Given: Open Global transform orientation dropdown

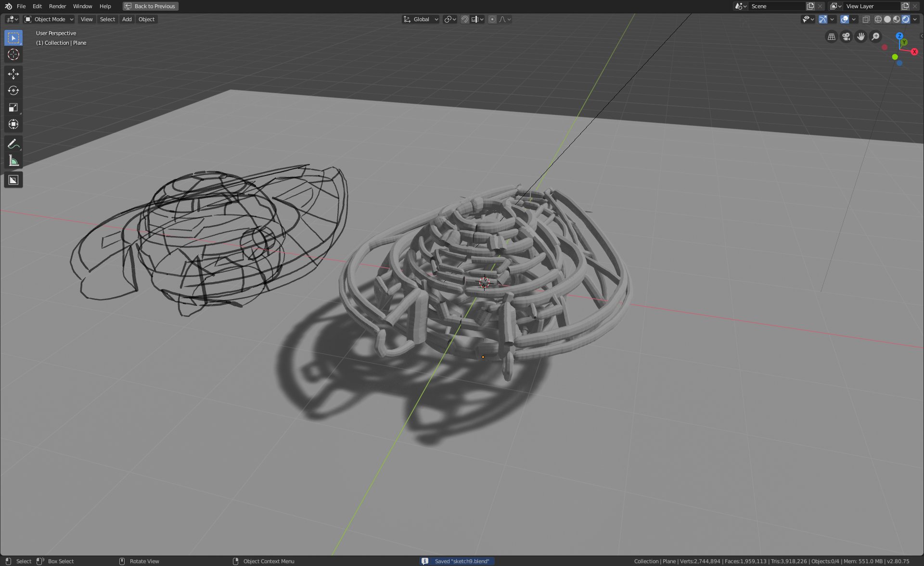Looking at the screenshot, I should [421, 19].
